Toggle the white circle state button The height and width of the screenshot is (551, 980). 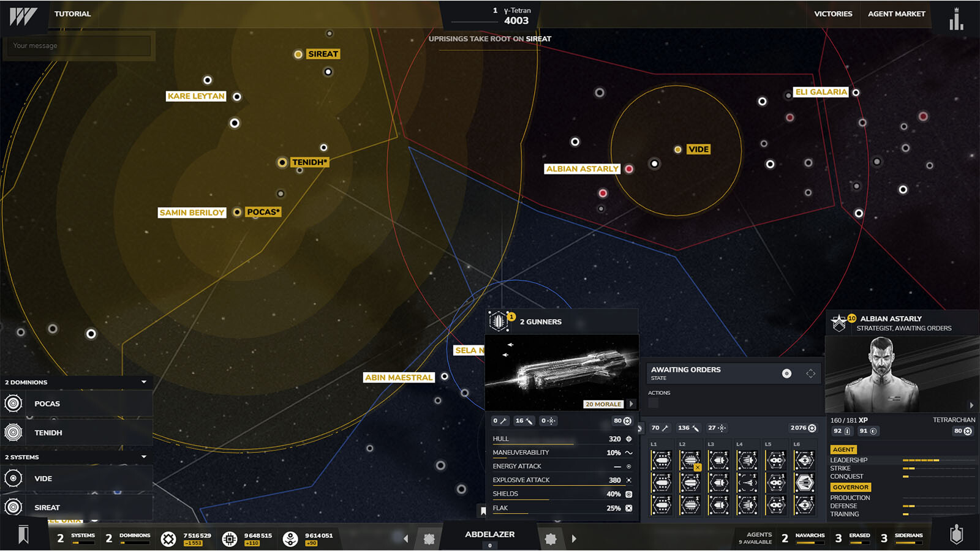786,373
